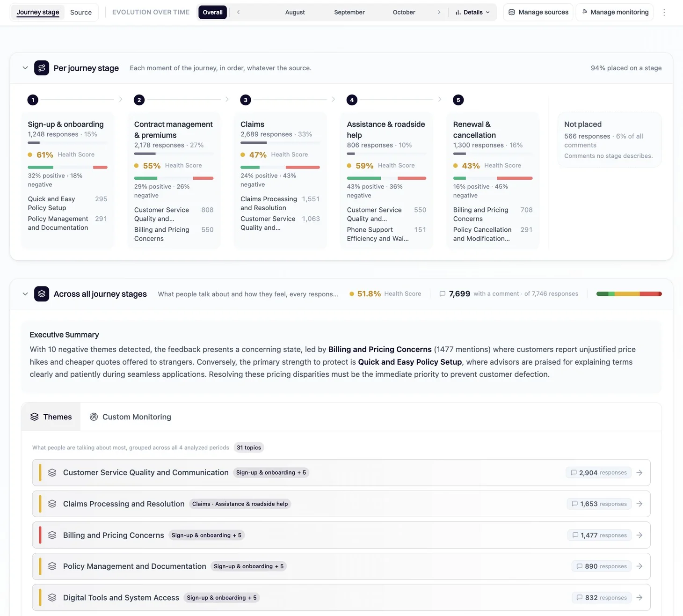Screen dimensions: 683x616
Task: Click the Manage sources database icon
Action: [x=512, y=12]
